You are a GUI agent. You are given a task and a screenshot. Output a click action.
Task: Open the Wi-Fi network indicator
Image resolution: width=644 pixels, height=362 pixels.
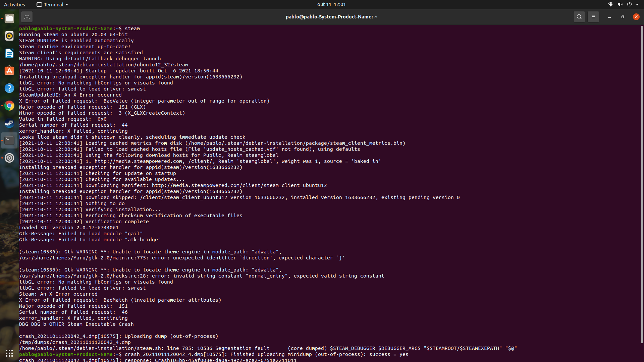[x=610, y=4]
